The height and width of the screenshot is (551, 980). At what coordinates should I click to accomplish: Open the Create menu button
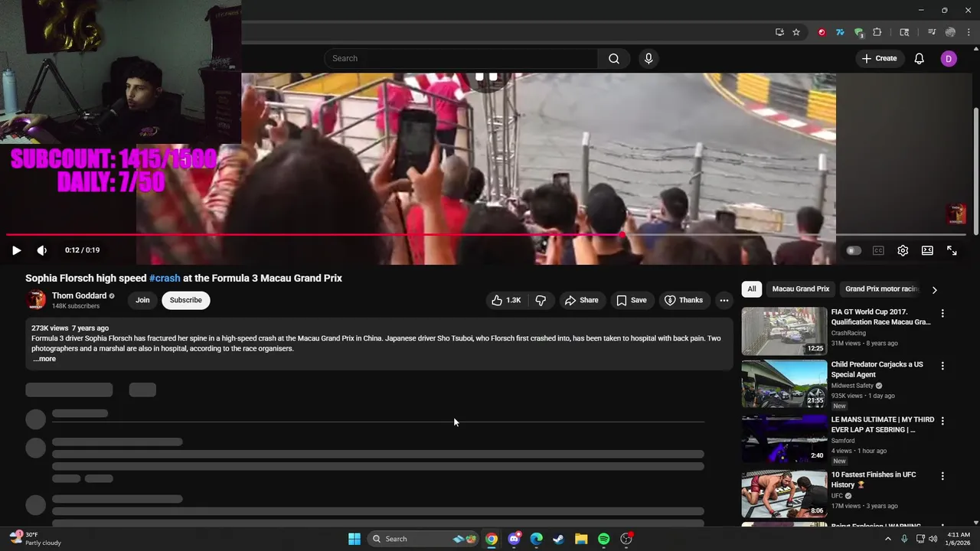(879, 58)
